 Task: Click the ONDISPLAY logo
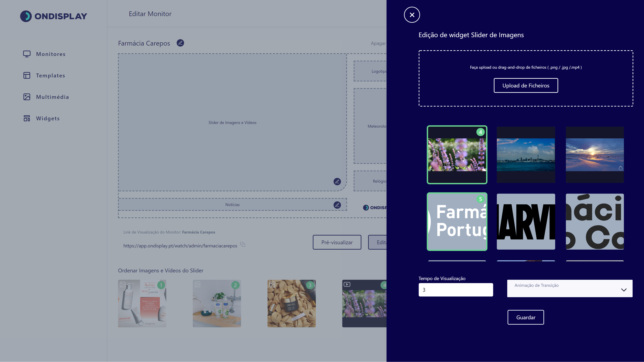(53, 16)
